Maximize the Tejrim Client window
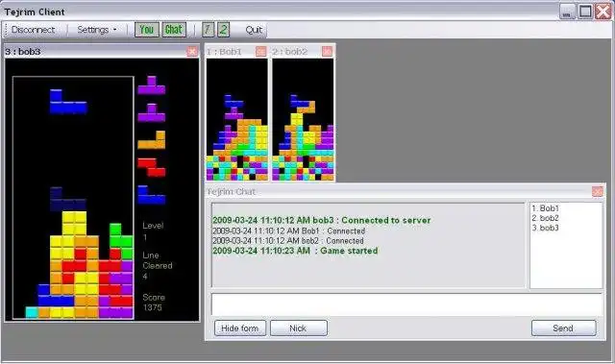615x364 pixels. [585, 12]
